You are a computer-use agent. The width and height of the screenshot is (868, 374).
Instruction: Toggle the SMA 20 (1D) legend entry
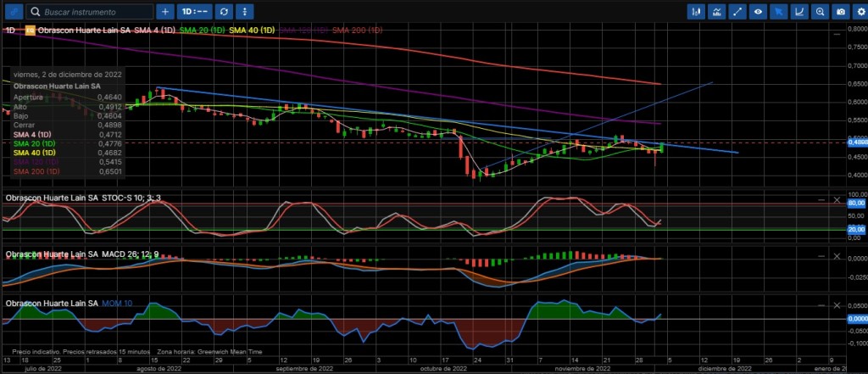(203, 31)
